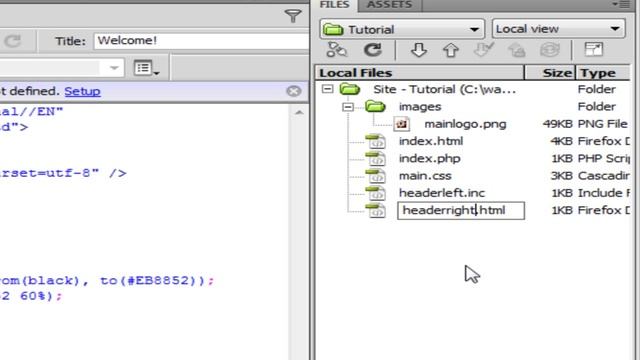This screenshot has width=640, height=360.
Task: Click the index.php file icon
Action: [x=376, y=158]
